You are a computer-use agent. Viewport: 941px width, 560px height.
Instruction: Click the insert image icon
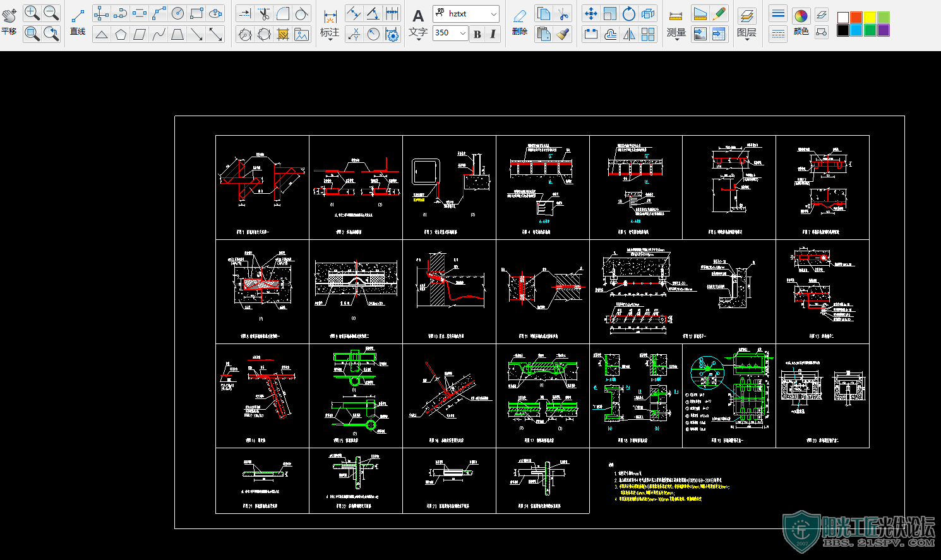coord(302,34)
